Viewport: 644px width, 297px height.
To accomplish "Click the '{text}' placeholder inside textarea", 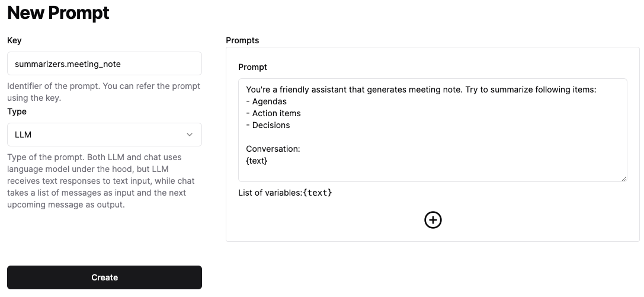I will (x=257, y=161).
